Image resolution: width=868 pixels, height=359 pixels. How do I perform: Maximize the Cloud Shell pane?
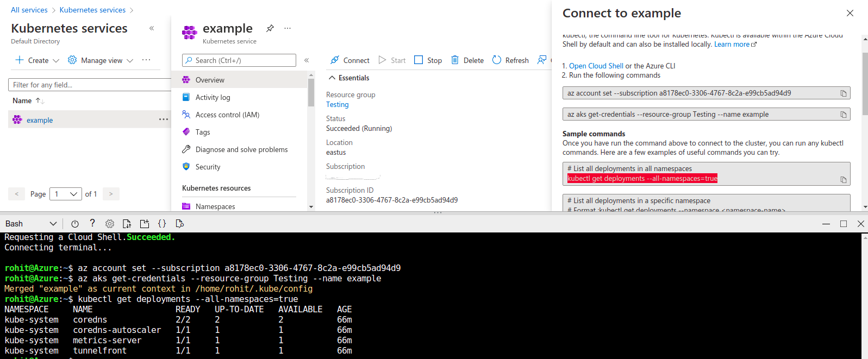click(844, 224)
